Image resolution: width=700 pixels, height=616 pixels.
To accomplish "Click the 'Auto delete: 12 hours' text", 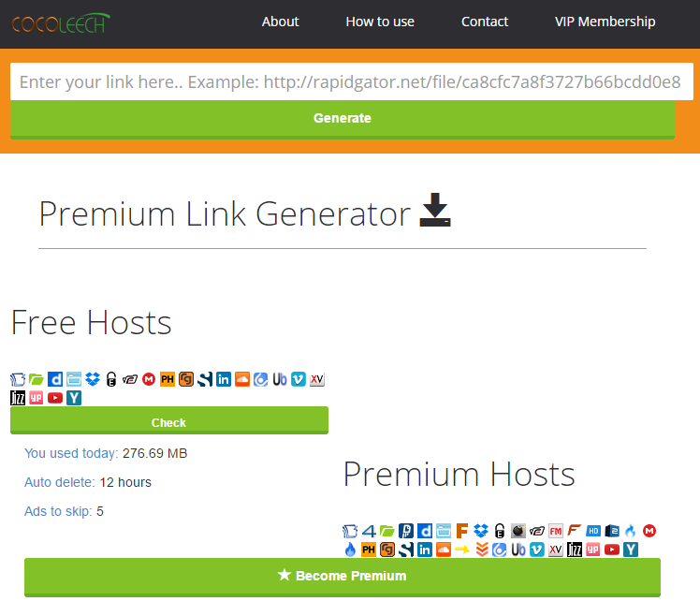I will (x=88, y=482).
